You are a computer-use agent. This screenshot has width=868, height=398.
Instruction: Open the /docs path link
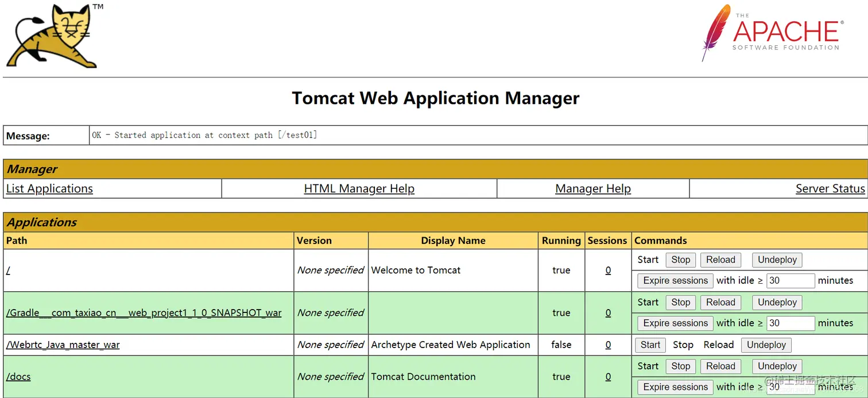(18, 377)
